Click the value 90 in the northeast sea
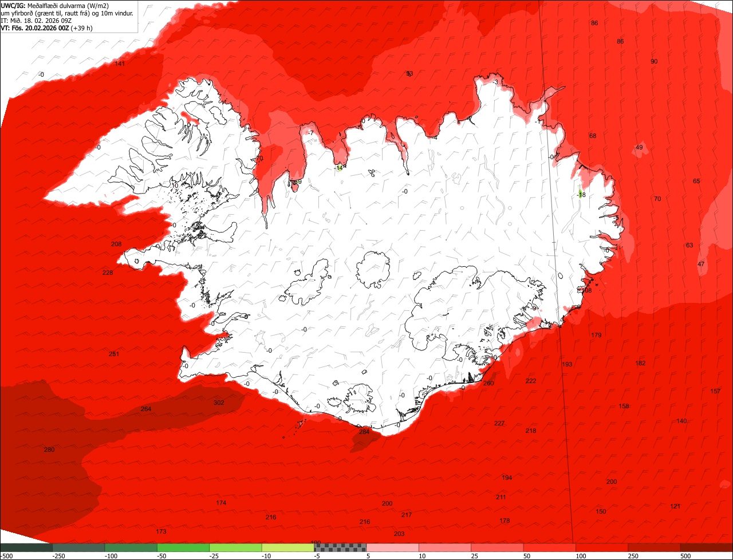This screenshot has height=560, width=733. pyautogui.click(x=654, y=61)
